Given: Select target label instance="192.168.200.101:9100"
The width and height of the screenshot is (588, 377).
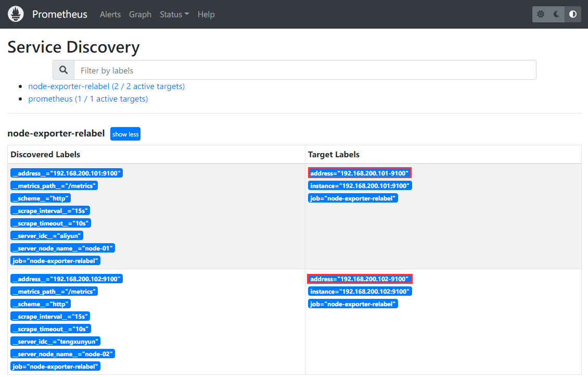Looking at the screenshot, I should pos(360,186).
